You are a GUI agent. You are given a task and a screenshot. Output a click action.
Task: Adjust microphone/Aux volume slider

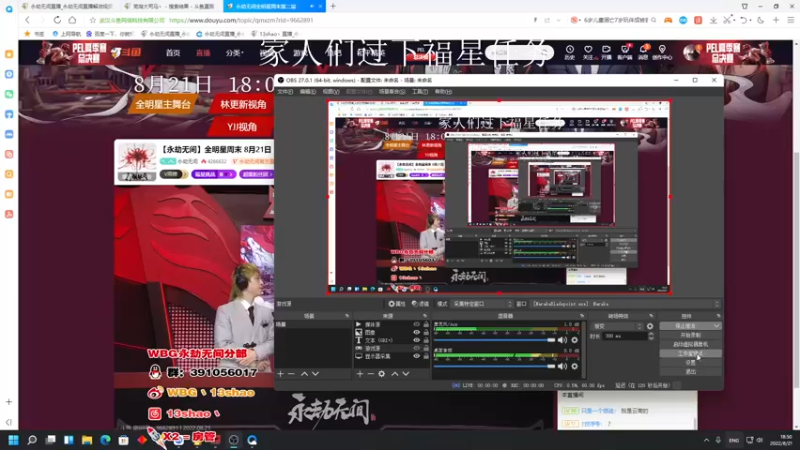(x=494, y=340)
